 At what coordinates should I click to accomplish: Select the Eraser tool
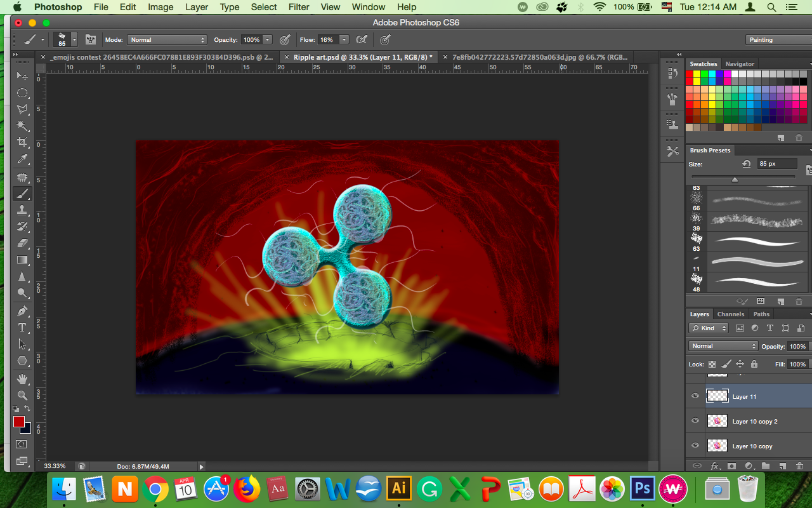coord(22,243)
